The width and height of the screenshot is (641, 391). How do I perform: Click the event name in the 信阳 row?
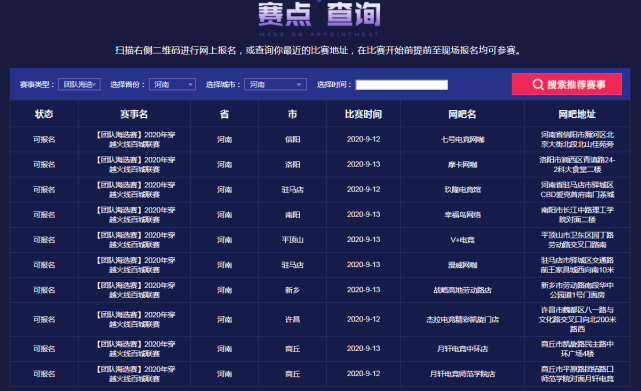[x=134, y=139]
